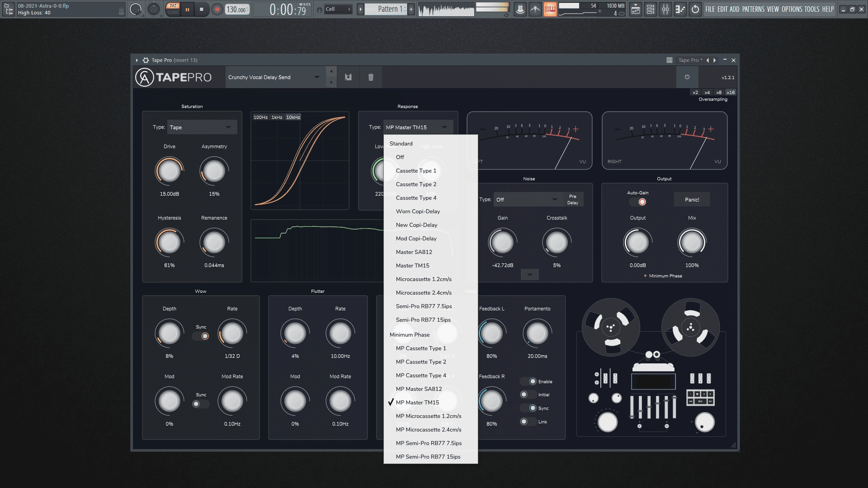868x488 pixels.
Task: Open the Saturation Type Tape dropdown
Action: pos(202,127)
